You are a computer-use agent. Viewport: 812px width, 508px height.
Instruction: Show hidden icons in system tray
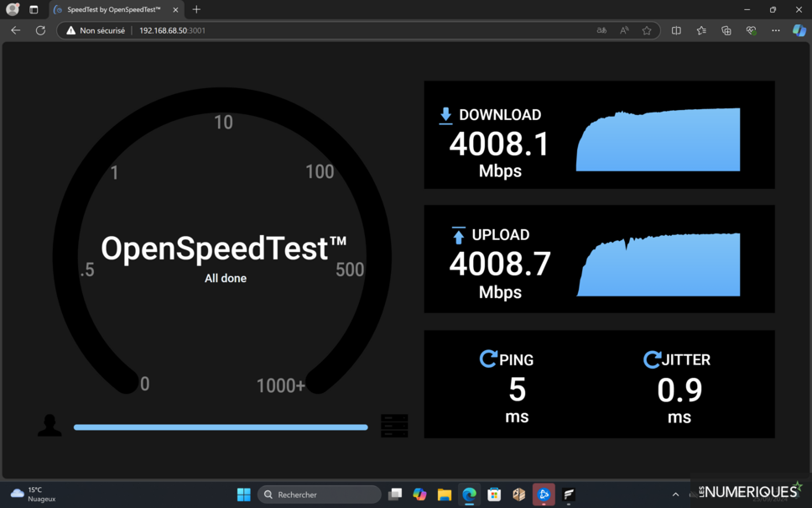[x=676, y=495]
